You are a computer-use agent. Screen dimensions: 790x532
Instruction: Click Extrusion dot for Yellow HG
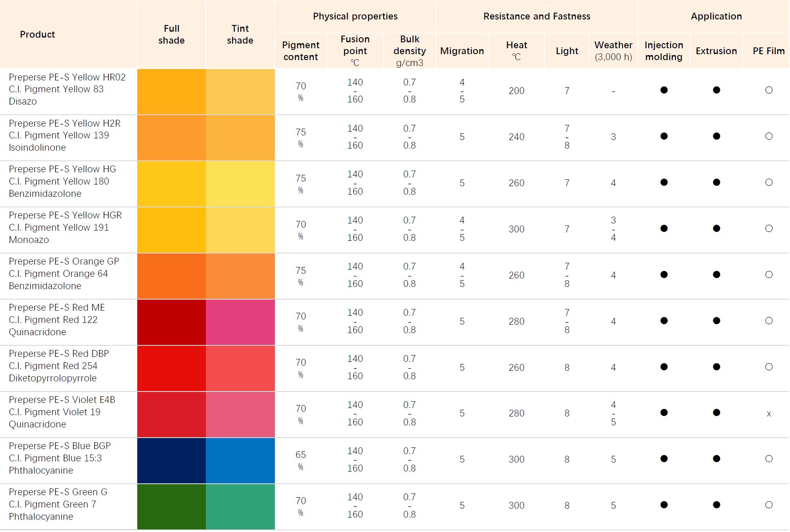(x=716, y=182)
